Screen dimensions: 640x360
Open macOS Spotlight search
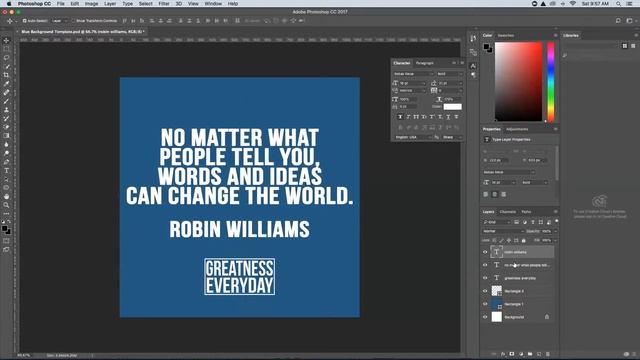click(618, 4)
